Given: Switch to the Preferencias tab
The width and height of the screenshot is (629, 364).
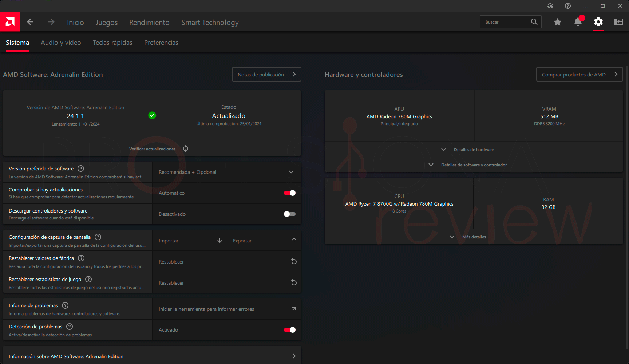Looking at the screenshot, I should pos(161,43).
